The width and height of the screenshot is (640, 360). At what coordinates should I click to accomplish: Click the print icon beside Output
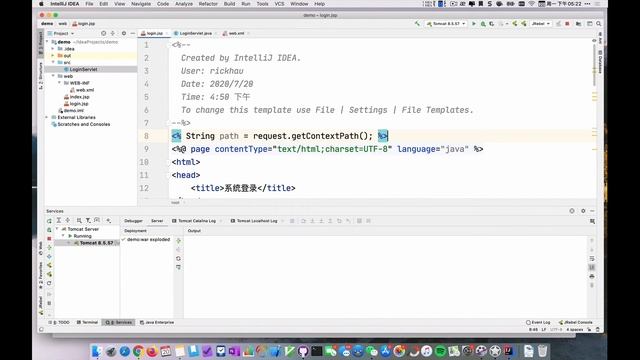tap(592, 276)
